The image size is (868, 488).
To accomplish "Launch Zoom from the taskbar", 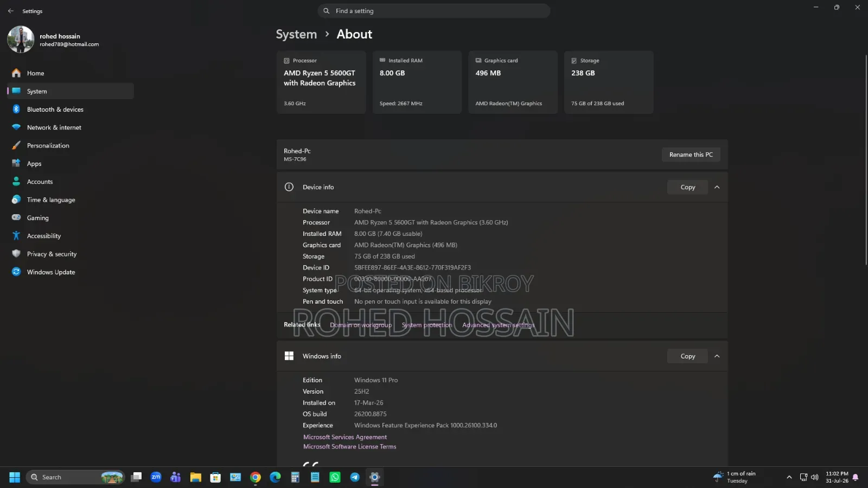I will pyautogui.click(x=156, y=477).
